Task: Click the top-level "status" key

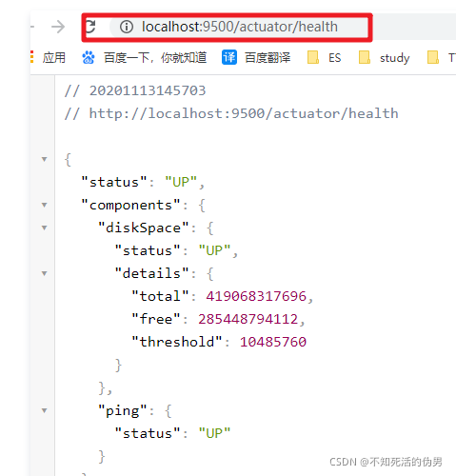Action: [114, 182]
